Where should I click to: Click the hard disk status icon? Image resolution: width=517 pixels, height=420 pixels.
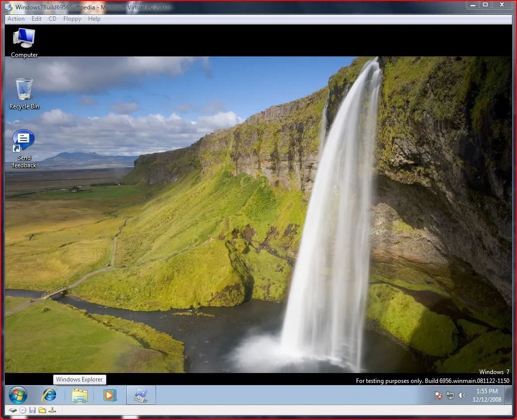pyautogui.click(x=13, y=410)
